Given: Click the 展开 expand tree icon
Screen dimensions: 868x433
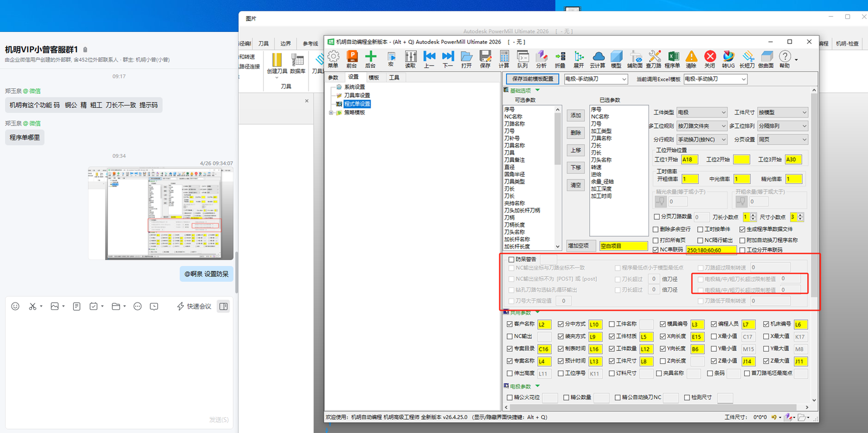Looking at the screenshot, I should (579, 59).
